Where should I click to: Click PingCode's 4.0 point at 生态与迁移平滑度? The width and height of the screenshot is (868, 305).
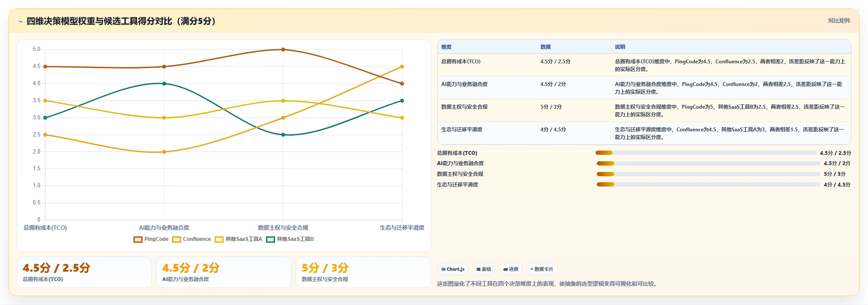[x=402, y=84]
